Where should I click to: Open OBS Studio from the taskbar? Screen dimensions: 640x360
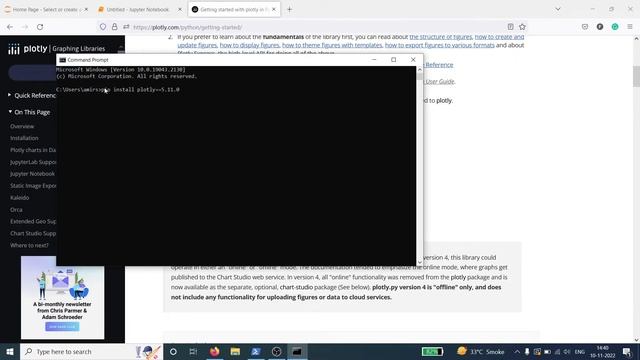pyautogui.click(x=276, y=351)
